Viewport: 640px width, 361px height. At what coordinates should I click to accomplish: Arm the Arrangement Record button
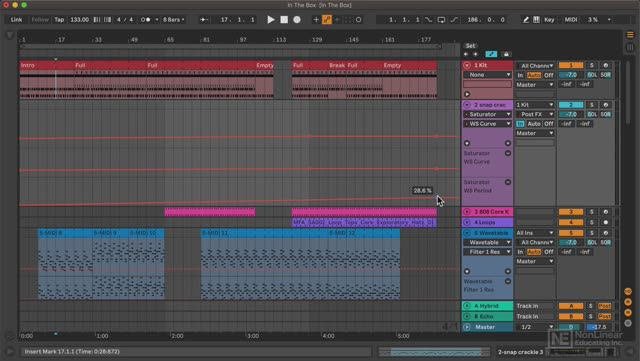297,20
